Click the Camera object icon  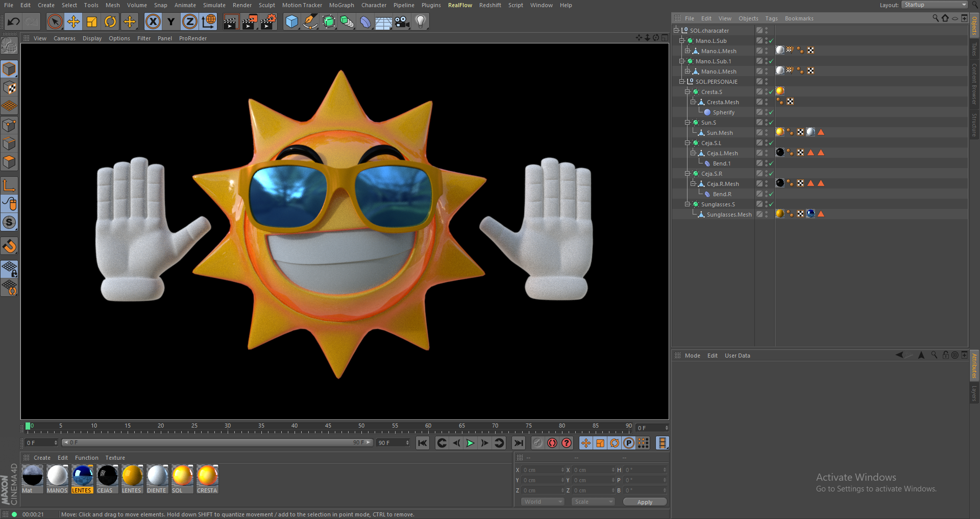tap(402, 21)
